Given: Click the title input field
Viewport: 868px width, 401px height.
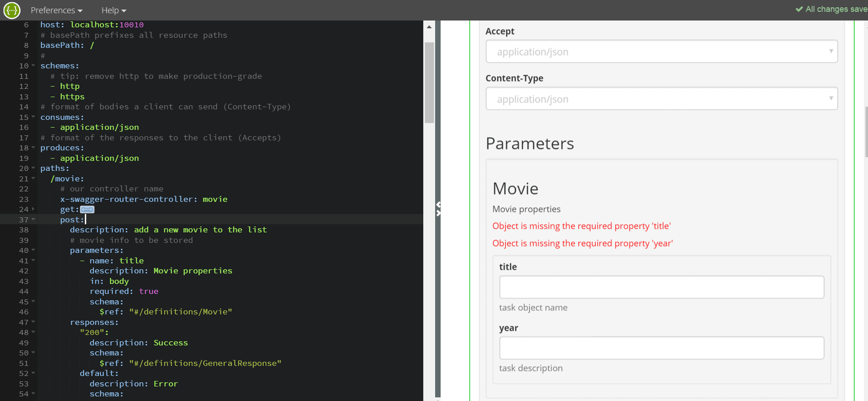Looking at the screenshot, I should [x=661, y=287].
